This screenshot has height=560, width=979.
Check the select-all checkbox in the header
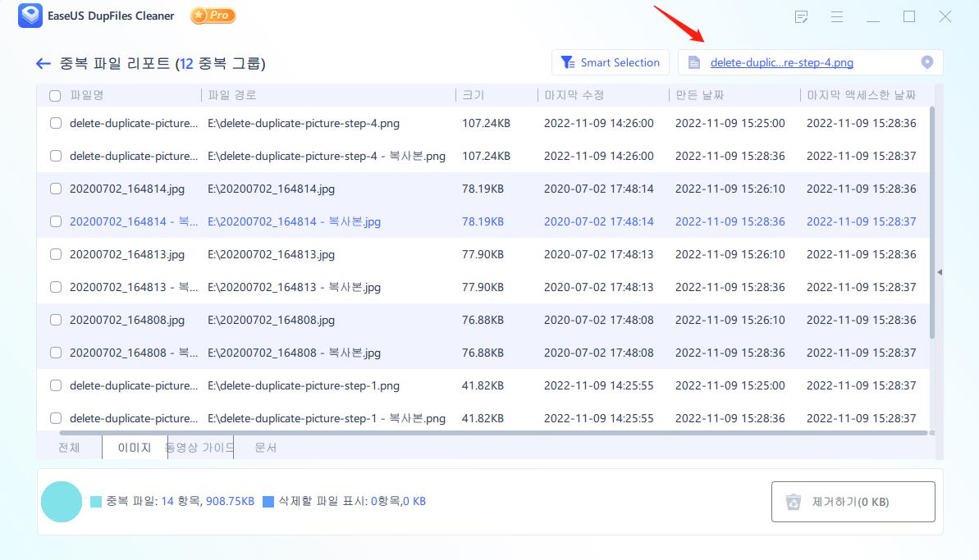tap(55, 95)
